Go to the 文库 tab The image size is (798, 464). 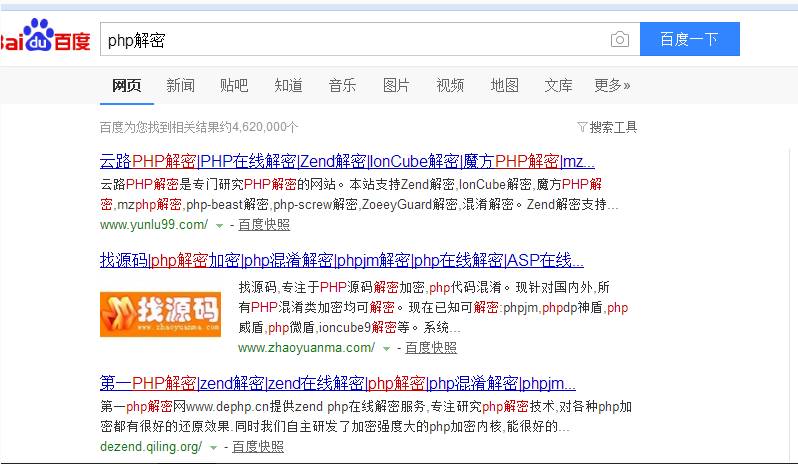[x=558, y=85]
